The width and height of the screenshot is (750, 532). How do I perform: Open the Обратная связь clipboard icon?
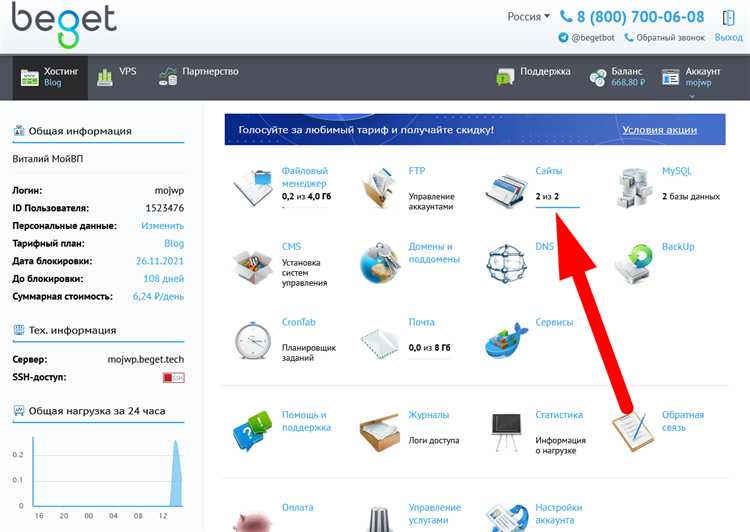633,432
